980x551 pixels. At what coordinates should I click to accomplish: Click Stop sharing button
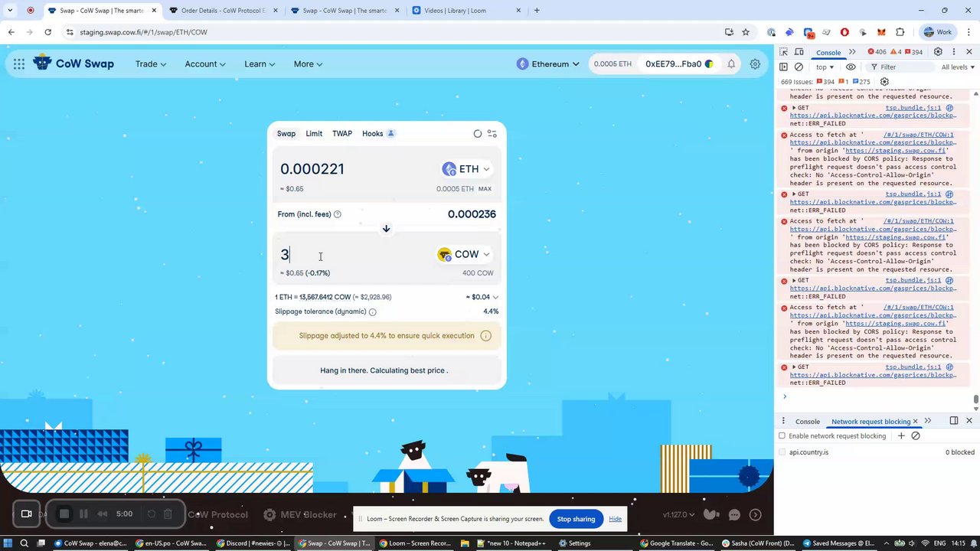576,519
